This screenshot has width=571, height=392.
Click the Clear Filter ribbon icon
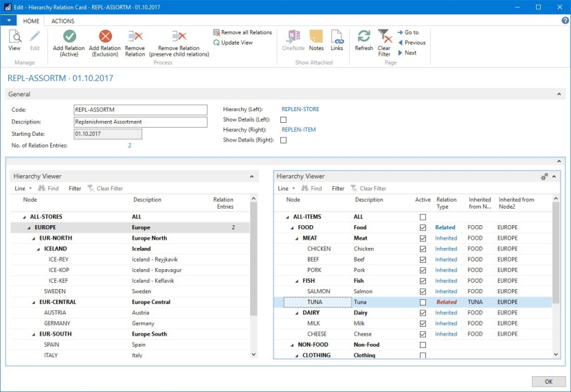point(384,37)
